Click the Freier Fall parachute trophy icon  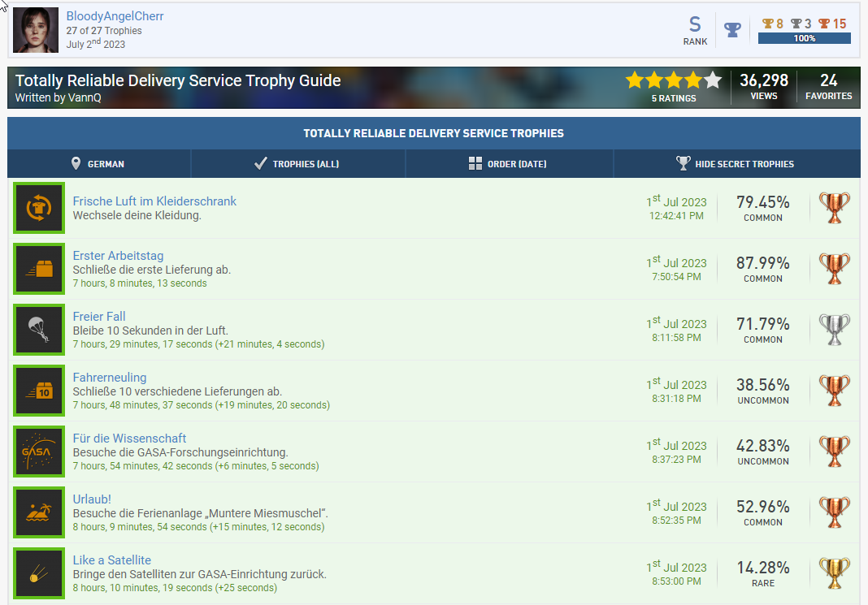(38, 330)
